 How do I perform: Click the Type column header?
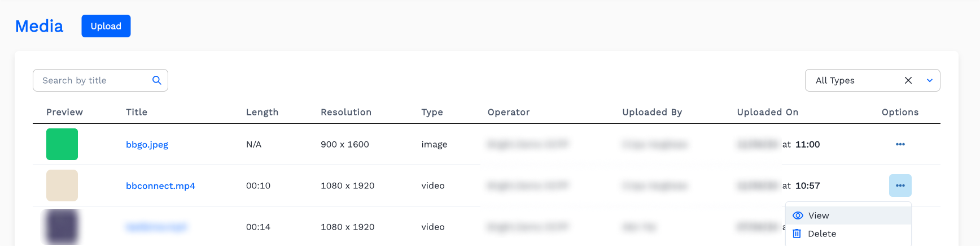point(432,112)
